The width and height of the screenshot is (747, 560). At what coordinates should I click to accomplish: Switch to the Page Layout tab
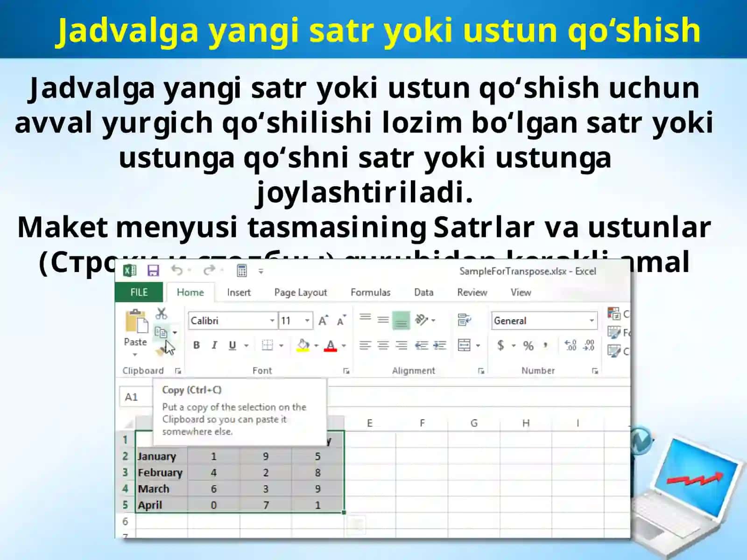click(301, 292)
